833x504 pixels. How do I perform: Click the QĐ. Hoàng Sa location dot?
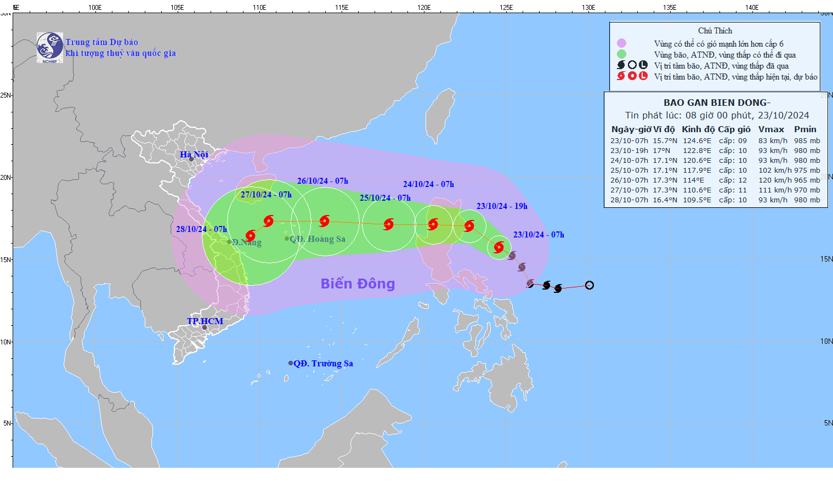click(x=287, y=239)
